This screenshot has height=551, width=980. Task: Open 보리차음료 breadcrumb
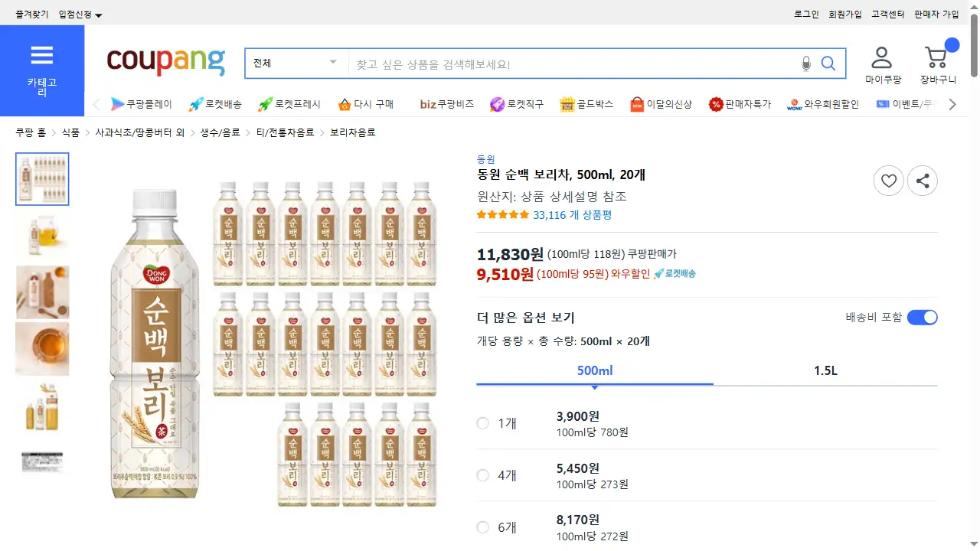click(x=353, y=132)
